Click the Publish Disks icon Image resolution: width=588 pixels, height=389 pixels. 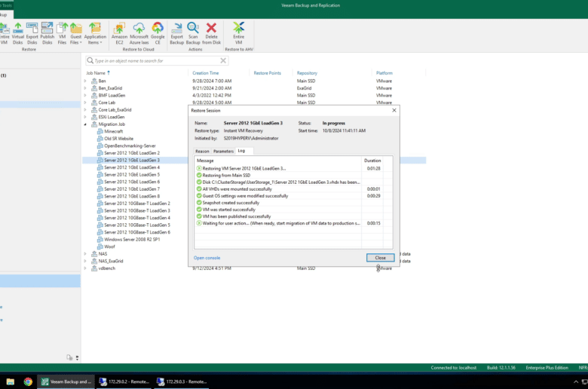point(47,33)
